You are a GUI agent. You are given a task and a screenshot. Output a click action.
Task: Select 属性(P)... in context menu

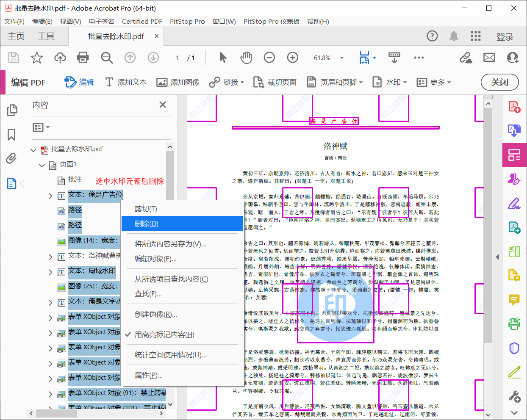point(183,375)
